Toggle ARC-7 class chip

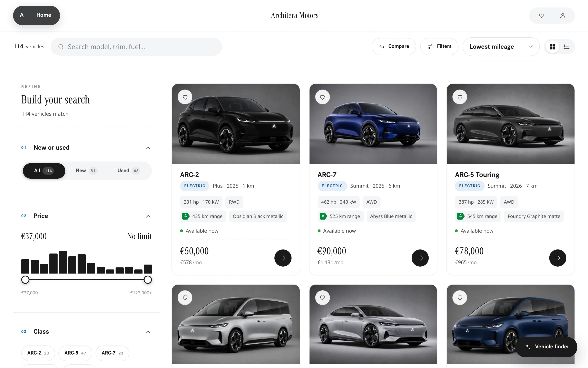point(112,353)
